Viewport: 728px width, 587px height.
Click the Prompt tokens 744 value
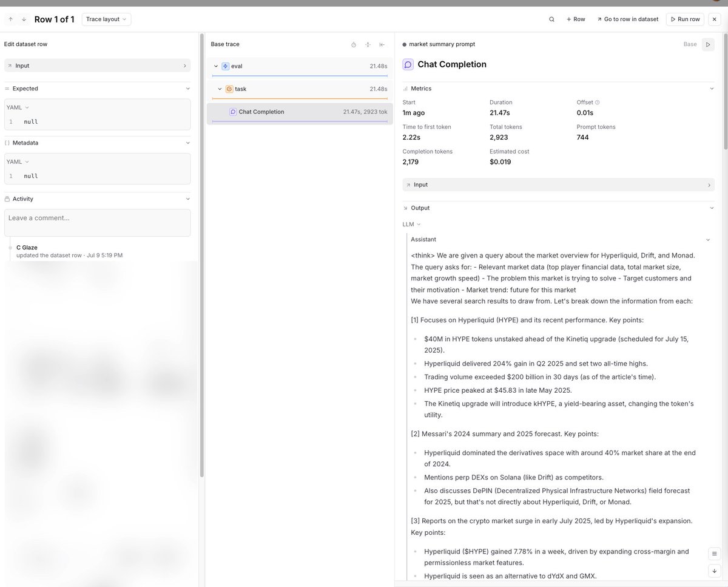point(583,137)
